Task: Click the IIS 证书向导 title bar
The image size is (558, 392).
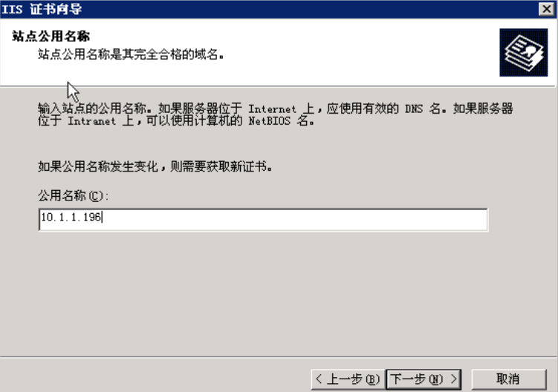Action: pos(267,9)
